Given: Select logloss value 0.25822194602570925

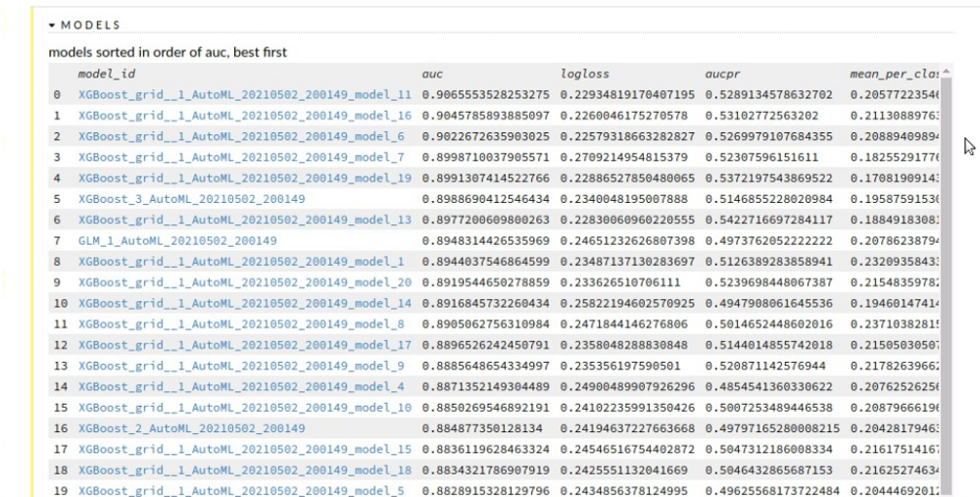Looking at the screenshot, I should pos(627,303).
